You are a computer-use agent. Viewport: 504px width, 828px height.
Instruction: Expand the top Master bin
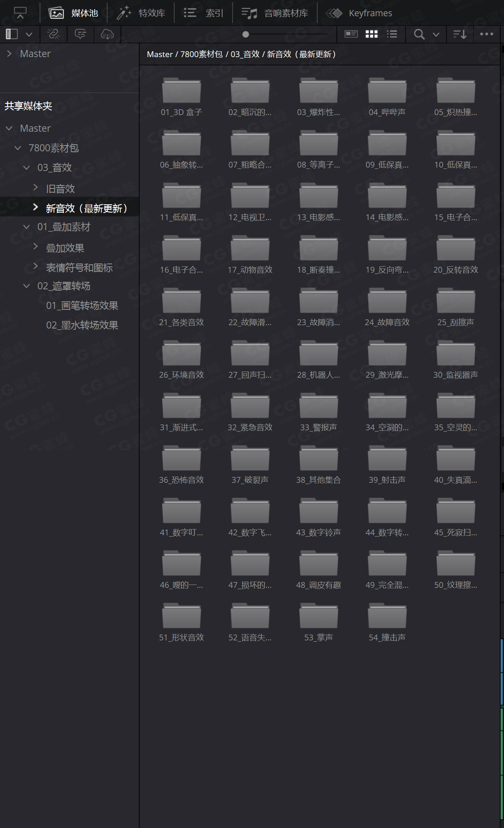pyautogui.click(x=9, y=53)
